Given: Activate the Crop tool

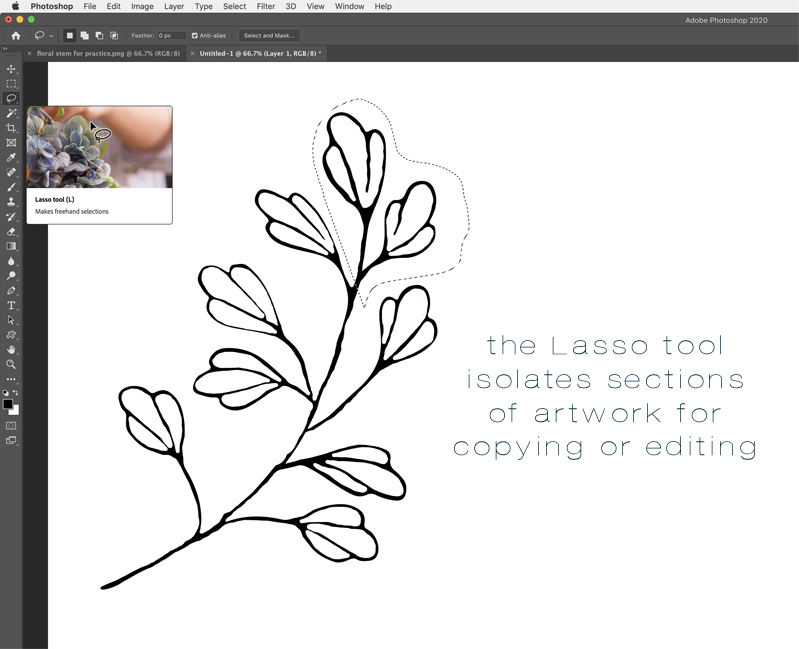Looking at the screenshot, I should pos(12,129).
